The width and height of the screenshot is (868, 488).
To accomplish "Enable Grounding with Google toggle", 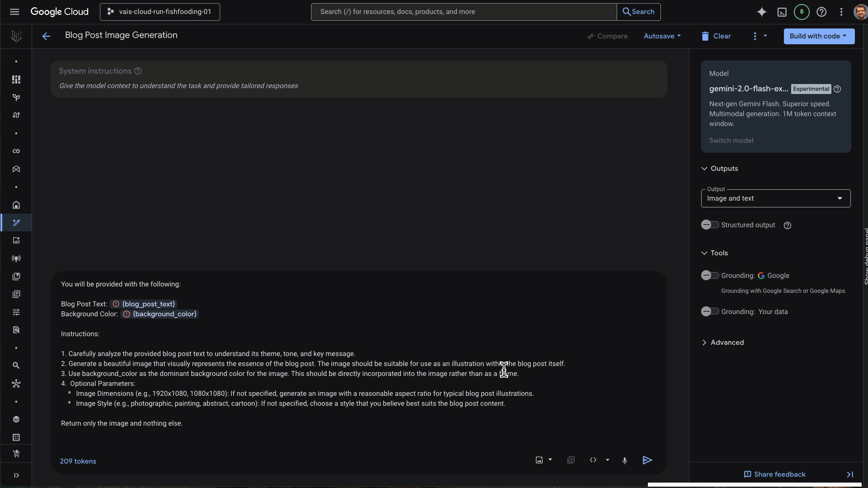I will pyautogui.click(x=709, y=276).
